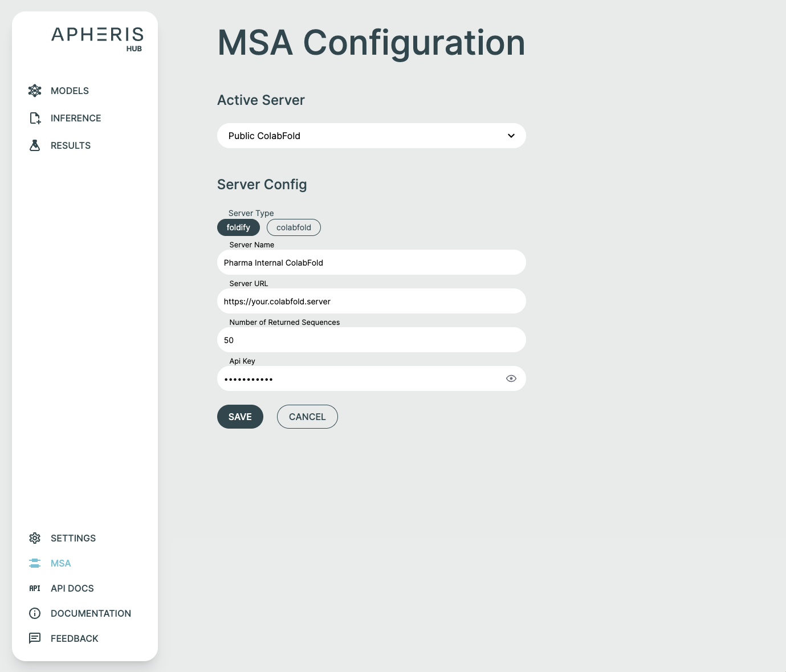Image resolution: width=786 pixels, height=672 pixels.
Task: Click the Number of Returned Sequences field
Action: pos(371,339)
